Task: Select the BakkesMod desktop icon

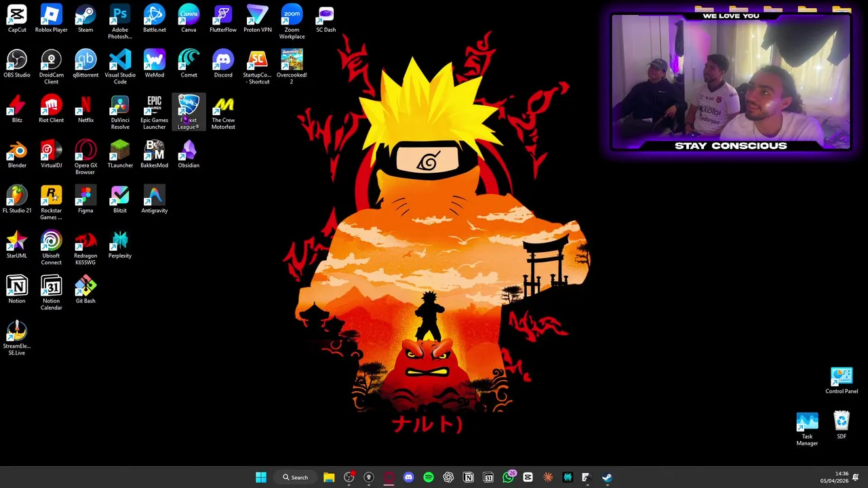Action: pyautogui.click(x=154, y=155)
